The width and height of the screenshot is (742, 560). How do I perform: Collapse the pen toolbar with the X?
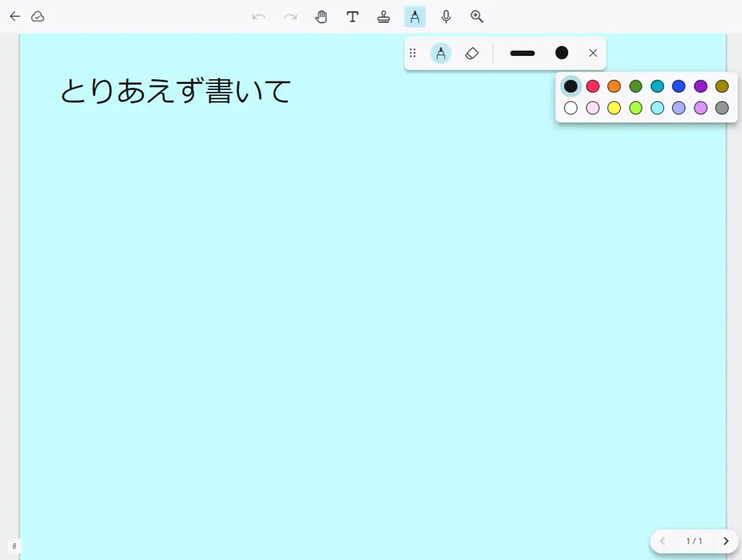593,53
